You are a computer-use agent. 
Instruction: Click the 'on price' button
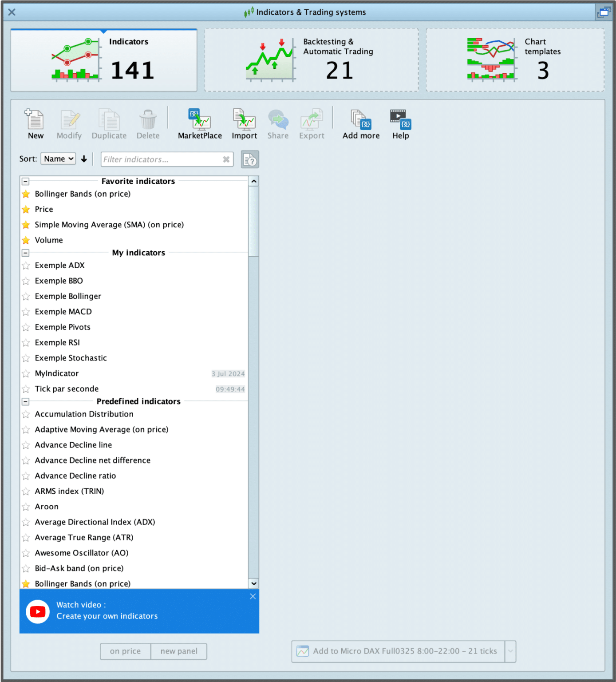coord(125,651)
